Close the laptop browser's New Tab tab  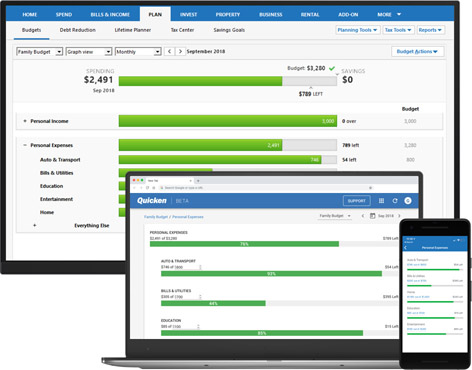click(x=191, y=181)
